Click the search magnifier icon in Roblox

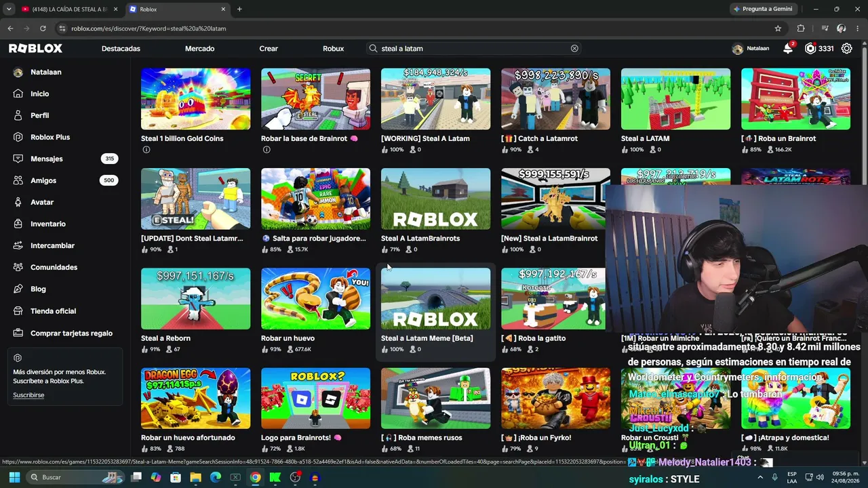tap(373, 49)
